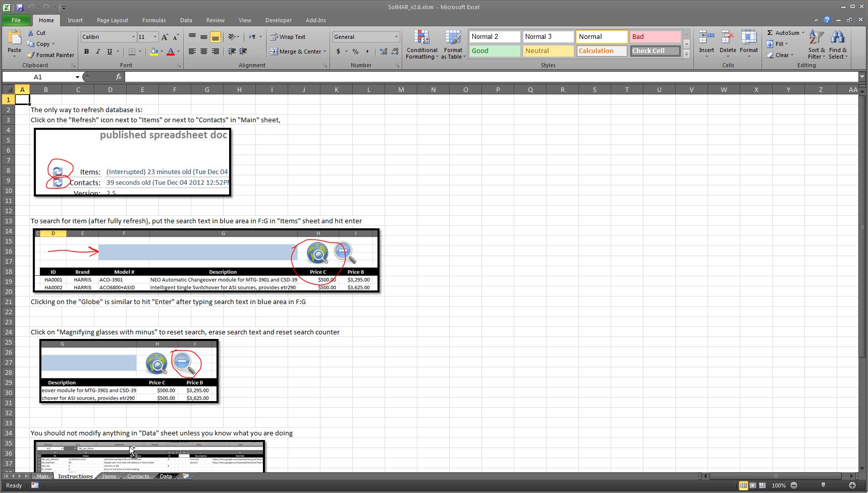Toggle Bottom Align for cells

(x=215, y=37)
